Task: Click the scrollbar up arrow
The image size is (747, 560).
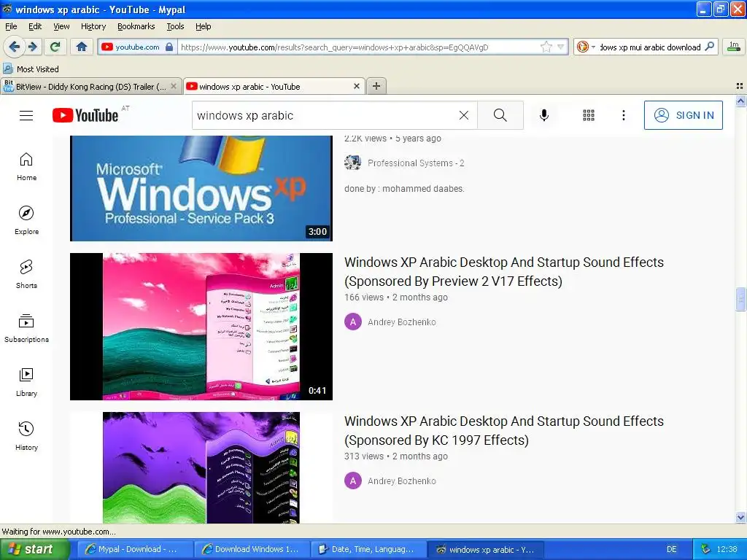Action: pos(740,101)
